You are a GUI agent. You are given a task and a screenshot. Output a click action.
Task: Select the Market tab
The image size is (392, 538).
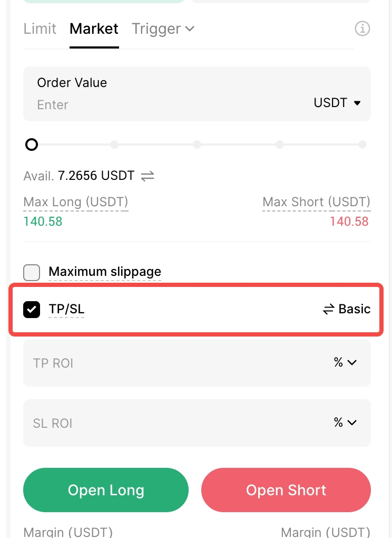[x=94, y=28]
